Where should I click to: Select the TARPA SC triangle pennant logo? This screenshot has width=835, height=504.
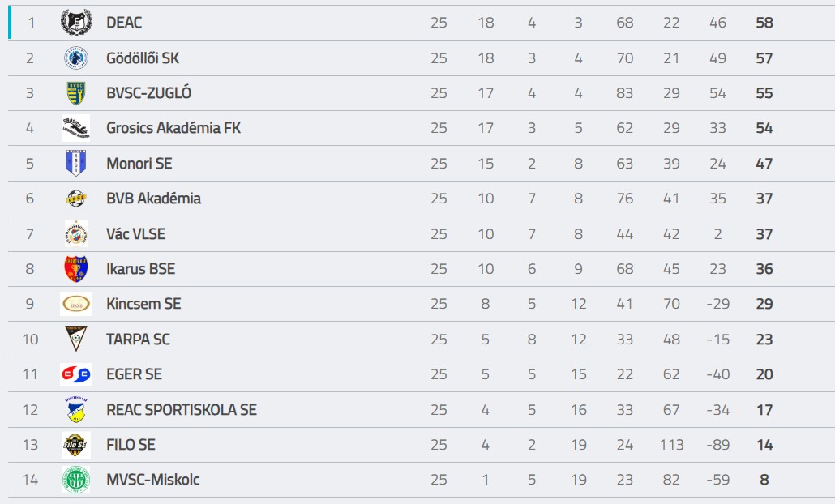76,340
